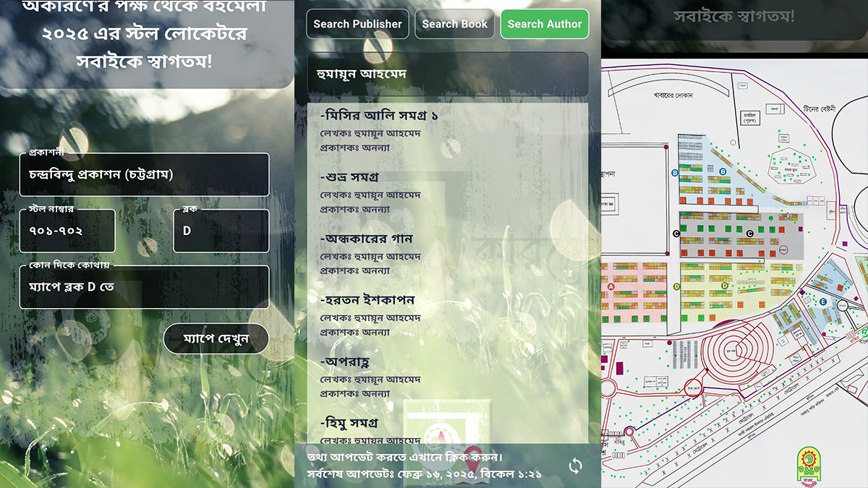Select the green Search Author tab
The height and width of the screenshot is (488, 868).
click(545, 24)
